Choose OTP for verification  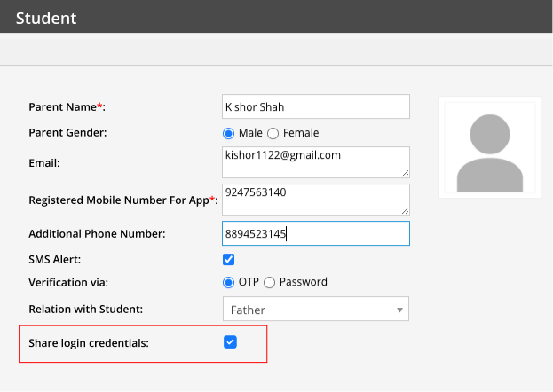229,282
